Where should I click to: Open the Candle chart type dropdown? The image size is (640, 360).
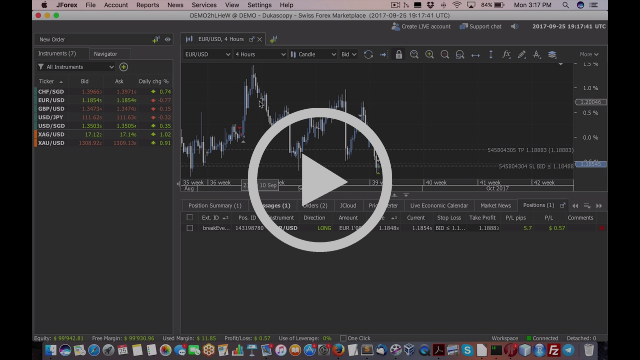[x=313, y=54]
